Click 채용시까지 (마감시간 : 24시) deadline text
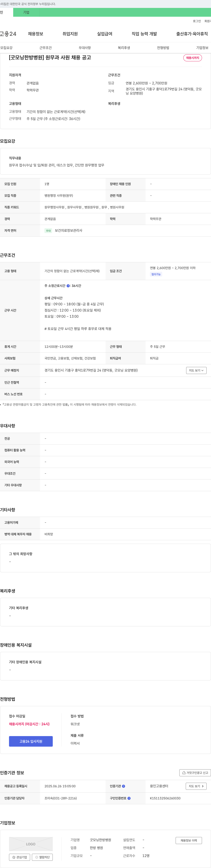Viewport: 211px width, 868px height. pyautogui.click(x=29, y=724)
